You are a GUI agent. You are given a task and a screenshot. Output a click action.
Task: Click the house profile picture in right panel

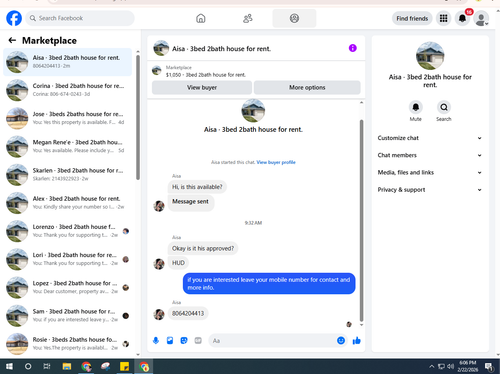(430, 56)
